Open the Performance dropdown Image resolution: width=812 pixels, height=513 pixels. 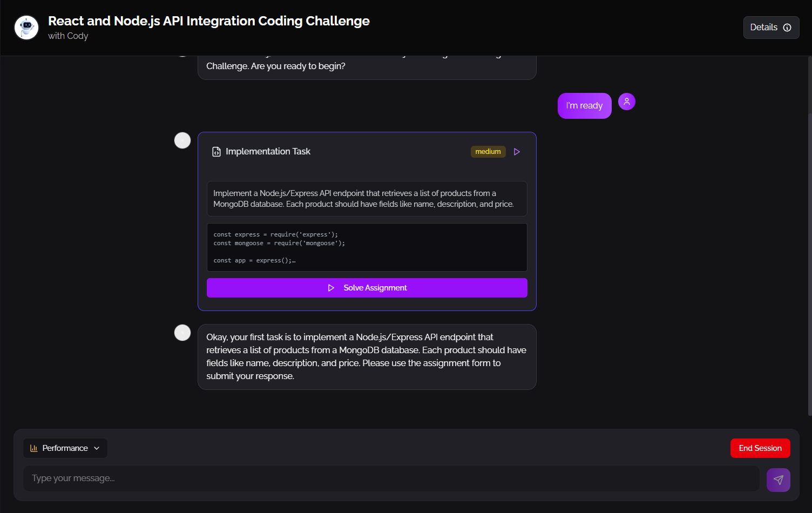pos(65,448)
